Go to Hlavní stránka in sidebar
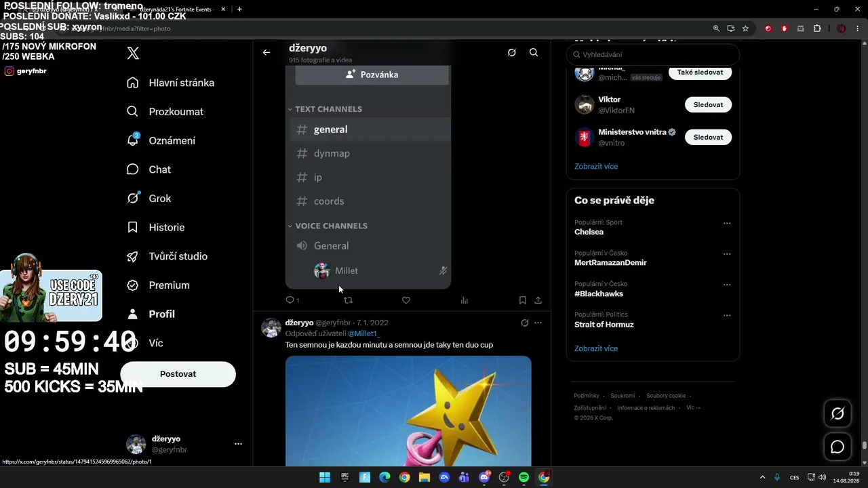 tap(170, 83)
